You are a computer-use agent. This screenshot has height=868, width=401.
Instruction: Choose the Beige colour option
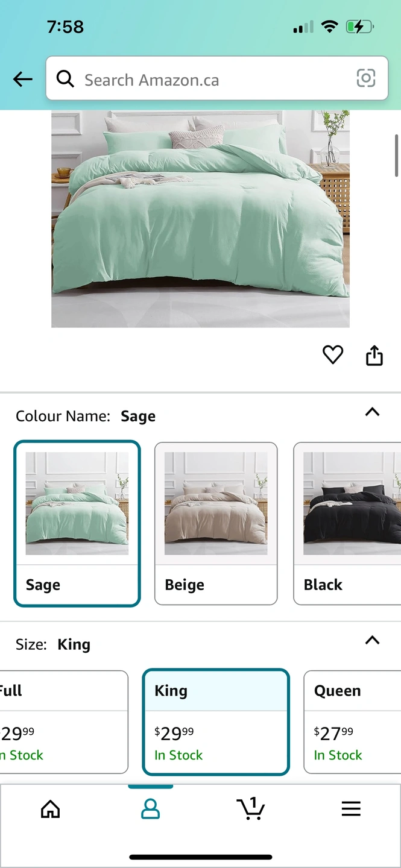pos(216,523)
